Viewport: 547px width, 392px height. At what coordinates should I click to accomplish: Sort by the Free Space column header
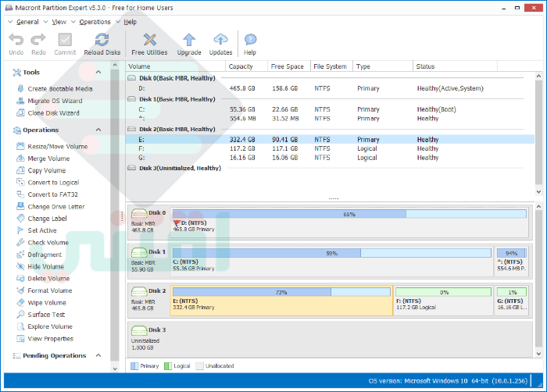(x=289, y=66)
